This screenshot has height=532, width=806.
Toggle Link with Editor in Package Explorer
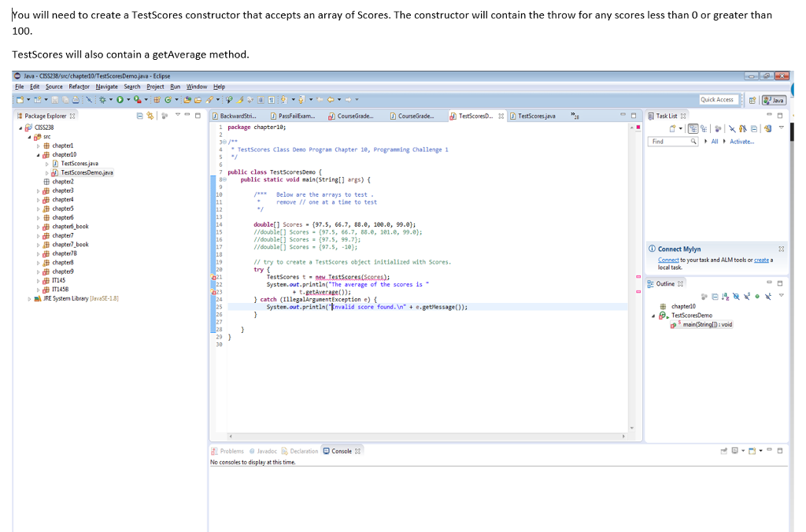150,116
